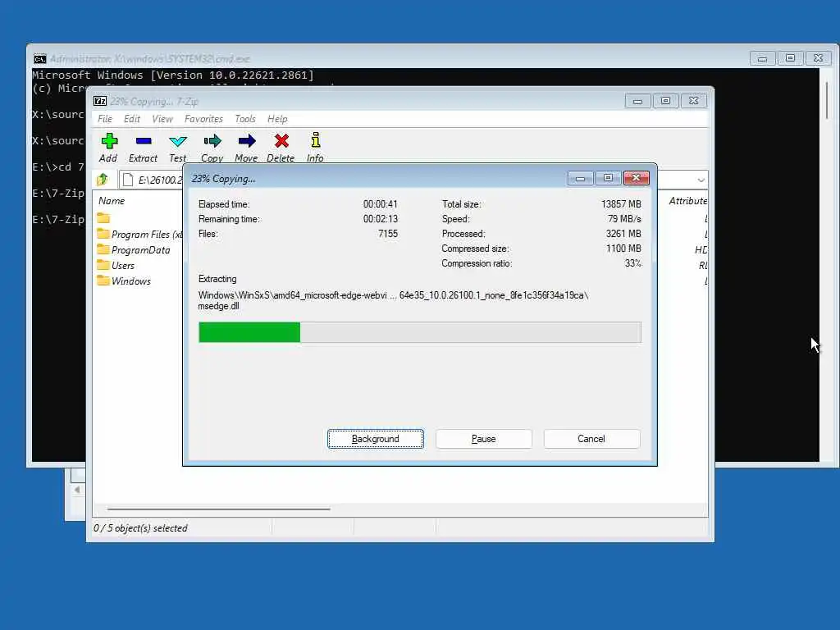Click the Remaining time value 00:02:13
The height and width of the screenshot is (630, 840).
[x=381, y=218]
